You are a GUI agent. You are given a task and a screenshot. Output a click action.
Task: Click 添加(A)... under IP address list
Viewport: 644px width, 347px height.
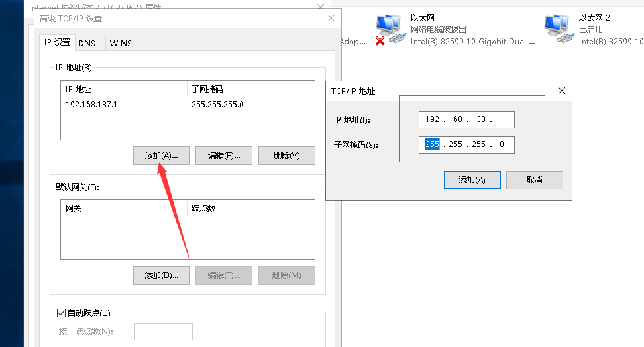click(x=162, y=156)
